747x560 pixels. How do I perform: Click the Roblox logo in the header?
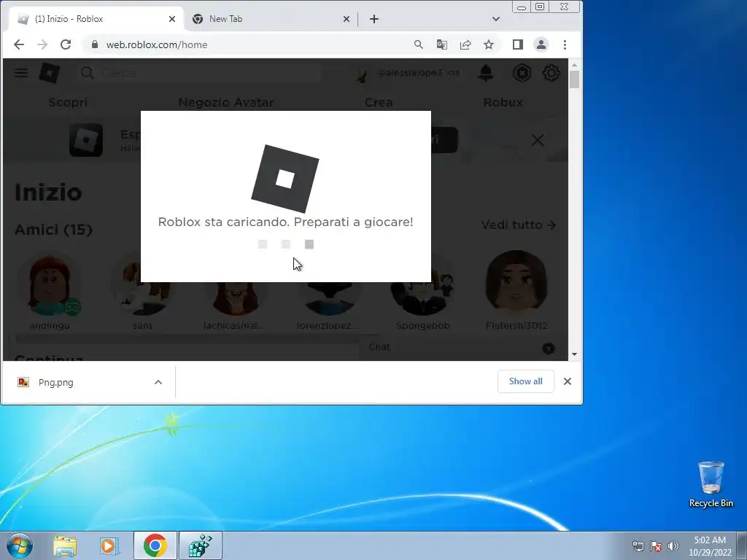[x=50, y=73]
